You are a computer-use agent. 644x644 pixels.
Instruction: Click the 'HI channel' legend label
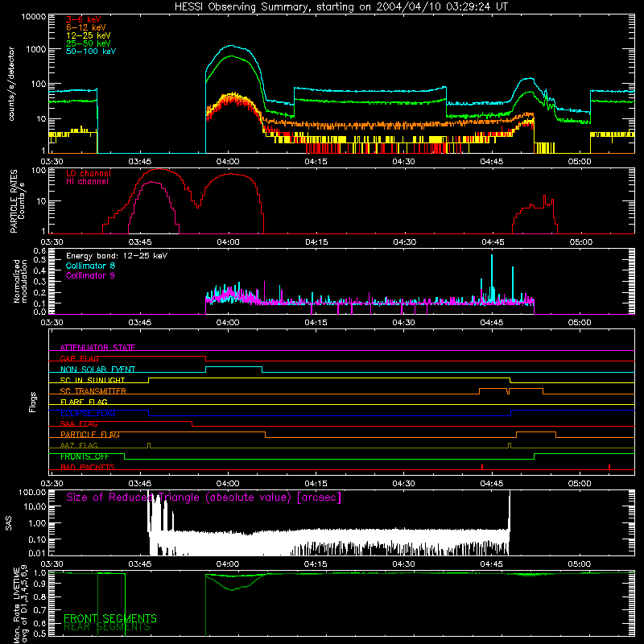(x=87, y=182)
